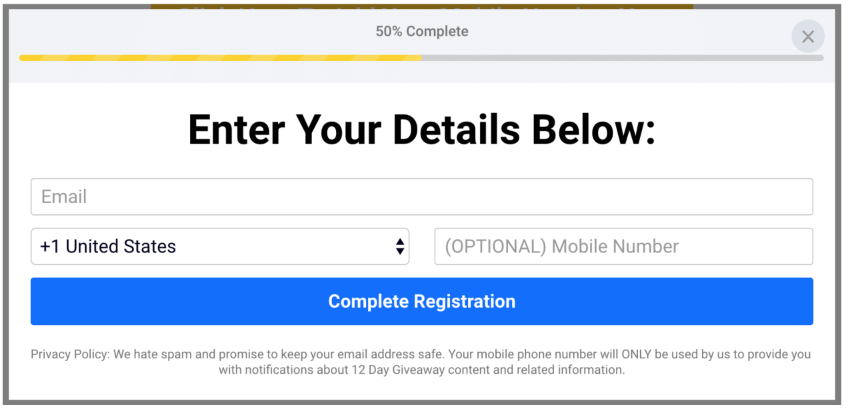Click the Complete Registration button
Viewport: 847px width, 408px height.
pyautogui.click(x=421, y=302)
